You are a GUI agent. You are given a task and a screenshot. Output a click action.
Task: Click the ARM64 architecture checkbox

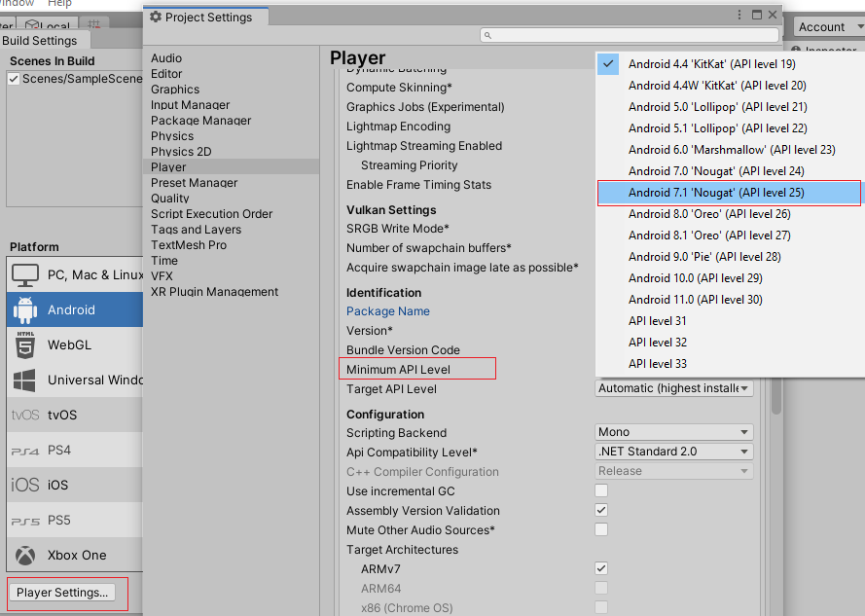point(601,588)
